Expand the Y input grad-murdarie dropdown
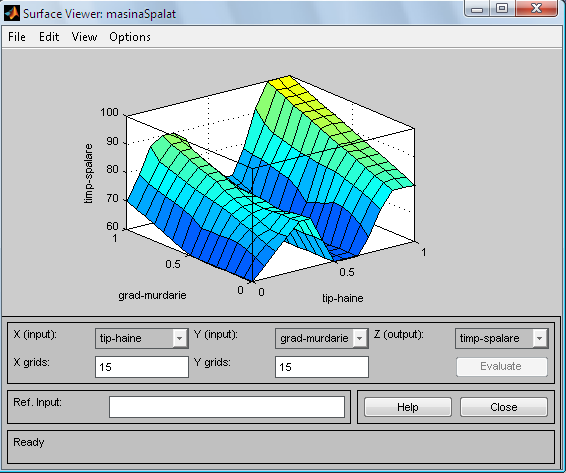The height and width of the screenshot is (473, 566). (x=360, y=338)
